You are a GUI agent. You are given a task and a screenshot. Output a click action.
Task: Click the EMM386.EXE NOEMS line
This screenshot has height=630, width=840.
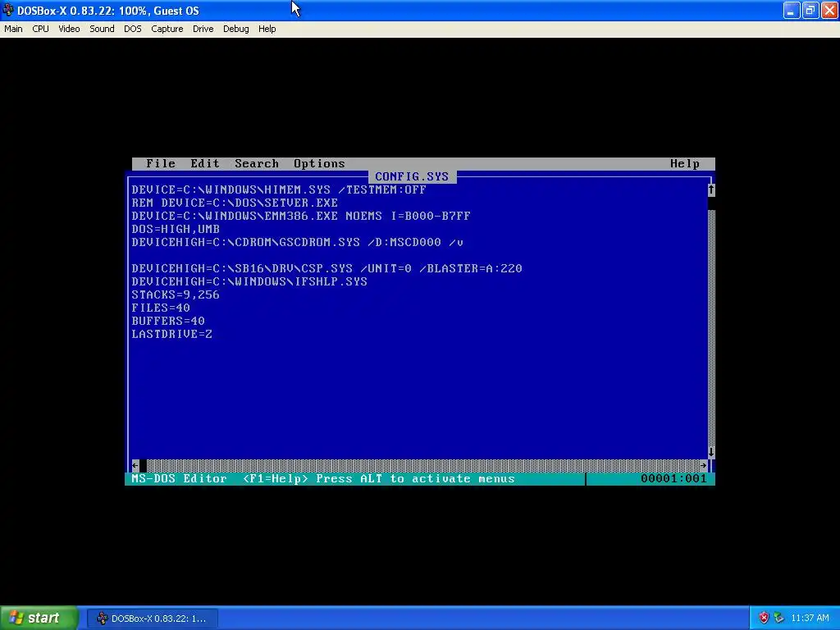tap(301, 216)
